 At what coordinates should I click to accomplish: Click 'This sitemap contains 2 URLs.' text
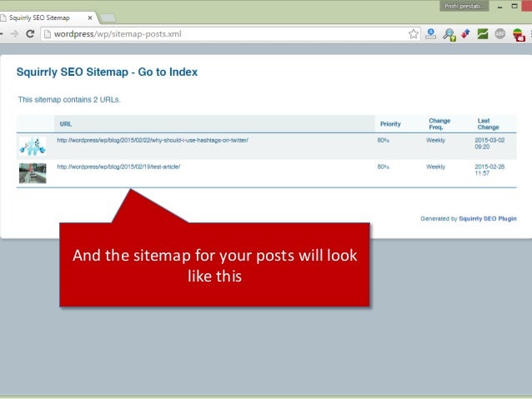(69, 100)
